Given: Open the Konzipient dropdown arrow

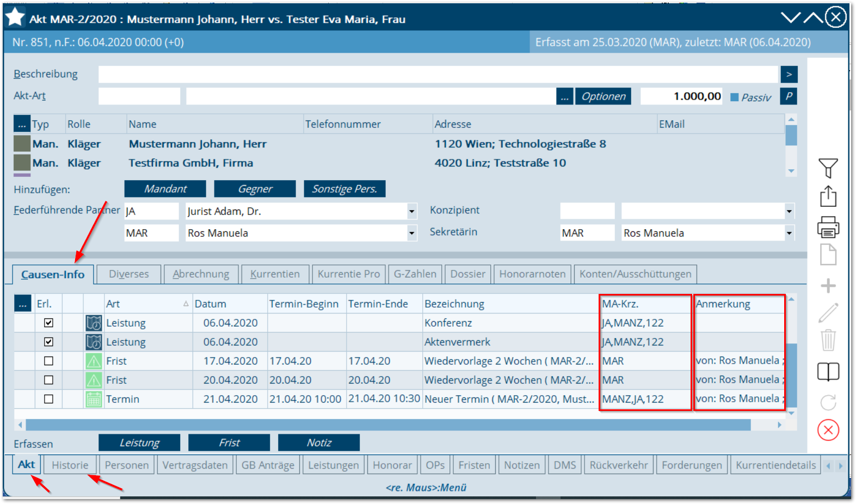Looking at the screenshot, I should click(789, 211).
